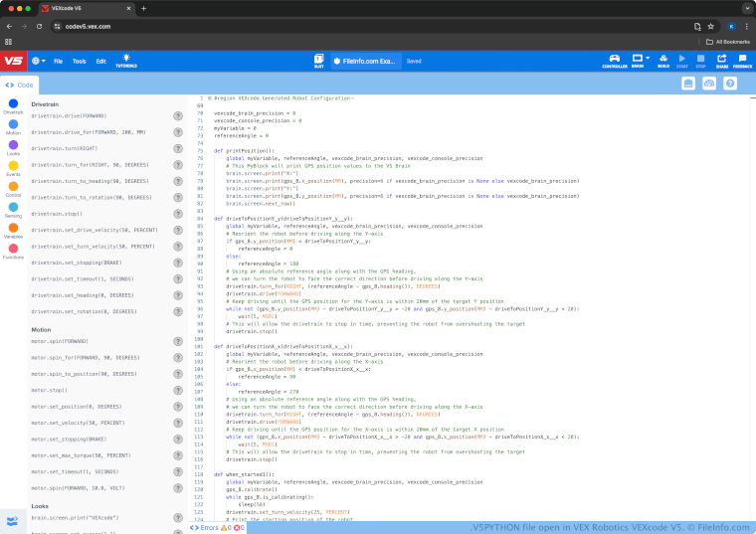The width and height of the screenshot is (756, 534).
Task: Click the Stop icon in toolbar
Action: pos(700,61)
